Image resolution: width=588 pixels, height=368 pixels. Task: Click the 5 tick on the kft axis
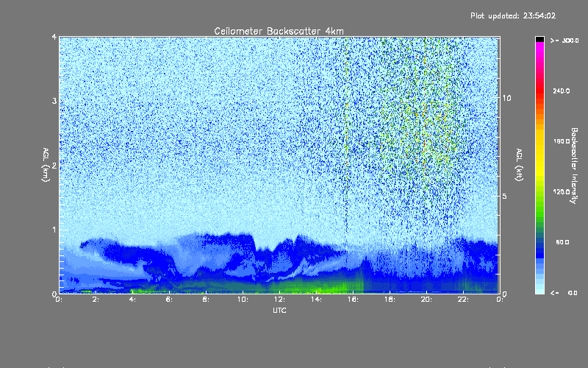click(x=505, y=197)
